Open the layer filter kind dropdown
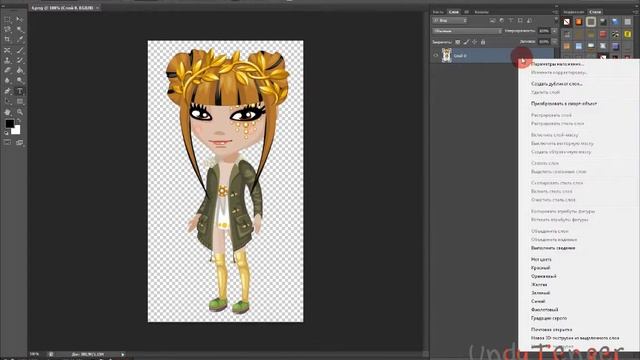The height and width of the screenshot is (360, 640). coord(449,20)
